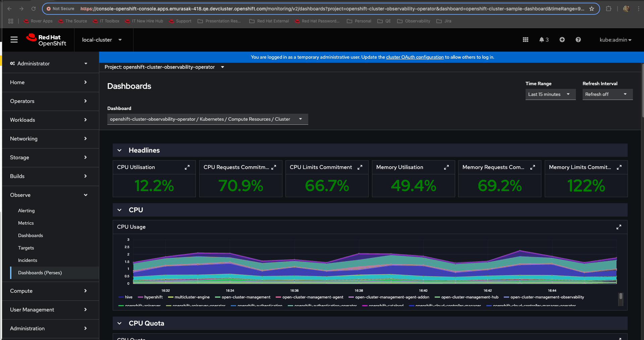Toggle the hive series in chart legend
This screenshot has height=340, width=644.
(x=128, y=297)
